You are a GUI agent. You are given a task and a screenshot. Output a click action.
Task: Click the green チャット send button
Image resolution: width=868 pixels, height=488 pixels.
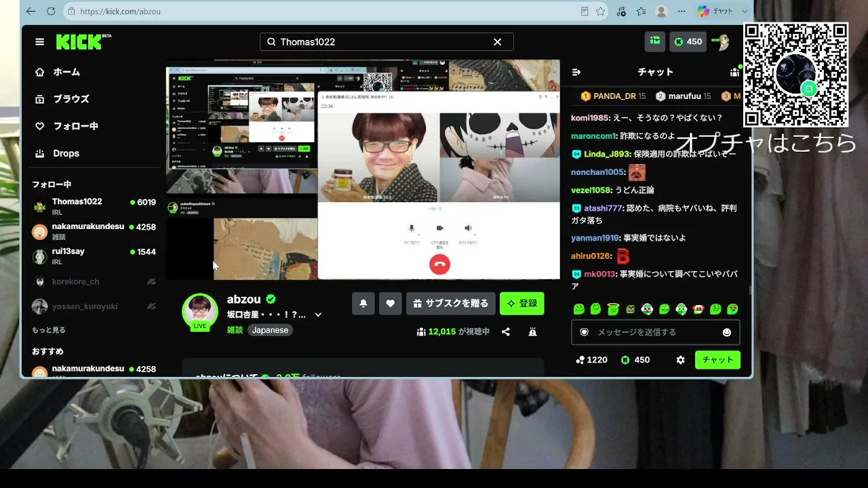(717, 360)
